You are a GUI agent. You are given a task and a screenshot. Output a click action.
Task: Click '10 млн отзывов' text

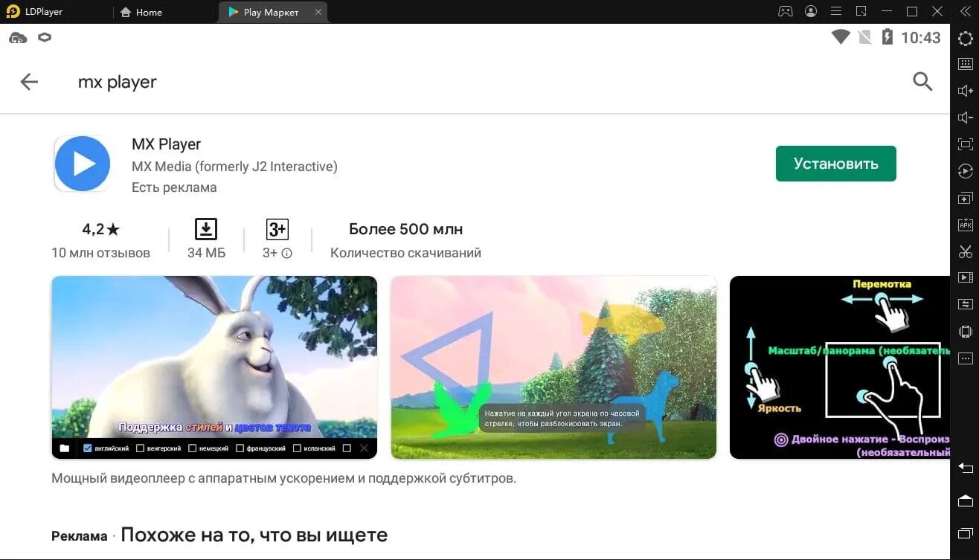[x=100, y=253]
